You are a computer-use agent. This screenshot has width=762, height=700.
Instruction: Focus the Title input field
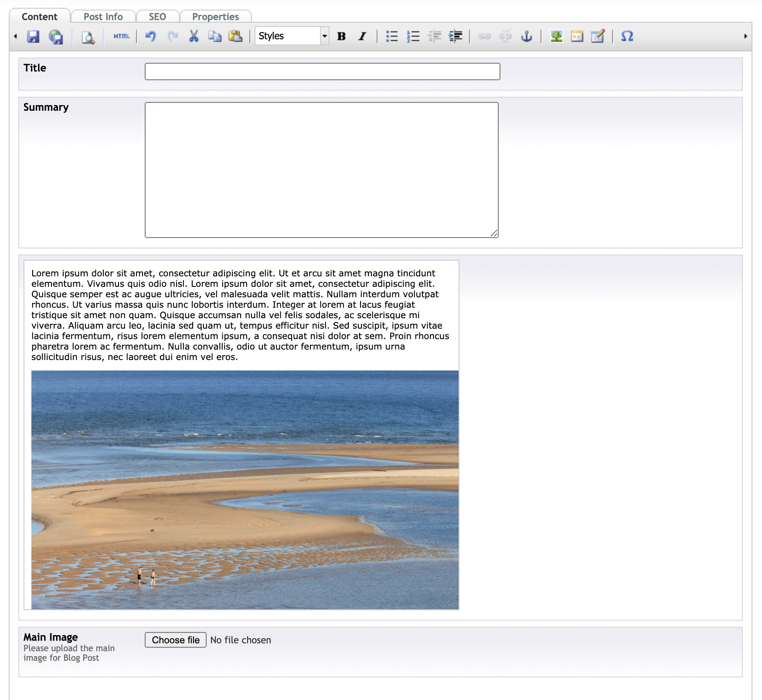tap(323, 71)
